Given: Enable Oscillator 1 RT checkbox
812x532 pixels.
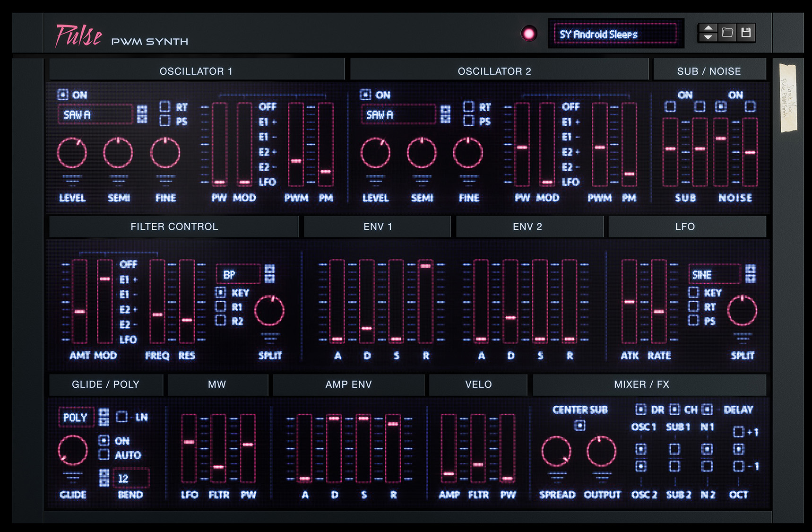Looking at the screenshot, I should point(165,106).
